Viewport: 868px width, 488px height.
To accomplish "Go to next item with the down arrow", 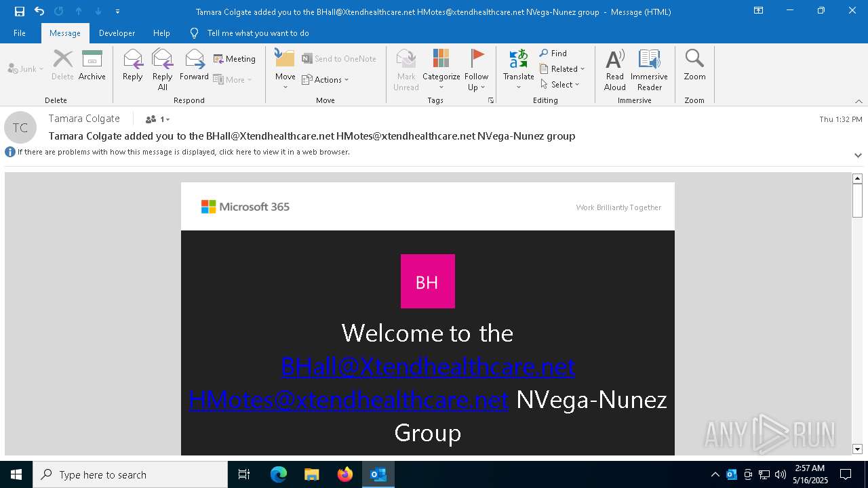I will (98, 12).
